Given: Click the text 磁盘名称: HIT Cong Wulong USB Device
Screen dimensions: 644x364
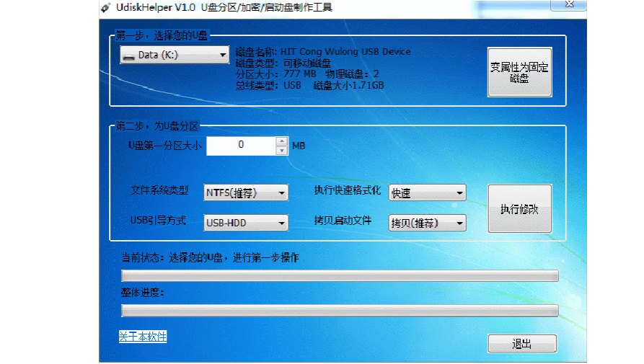Looking at the screenshot, I should pyautogui.click(x=323, y=52).
